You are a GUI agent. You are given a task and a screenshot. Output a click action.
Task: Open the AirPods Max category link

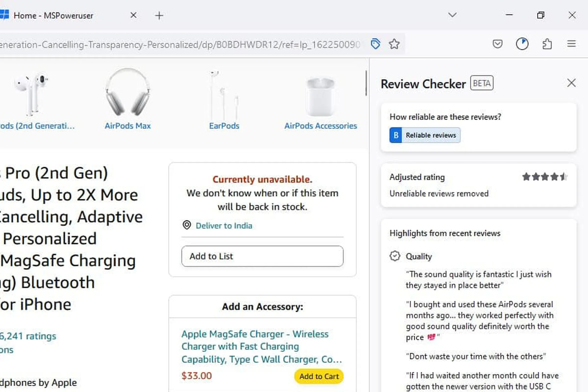tap(128, 126)
